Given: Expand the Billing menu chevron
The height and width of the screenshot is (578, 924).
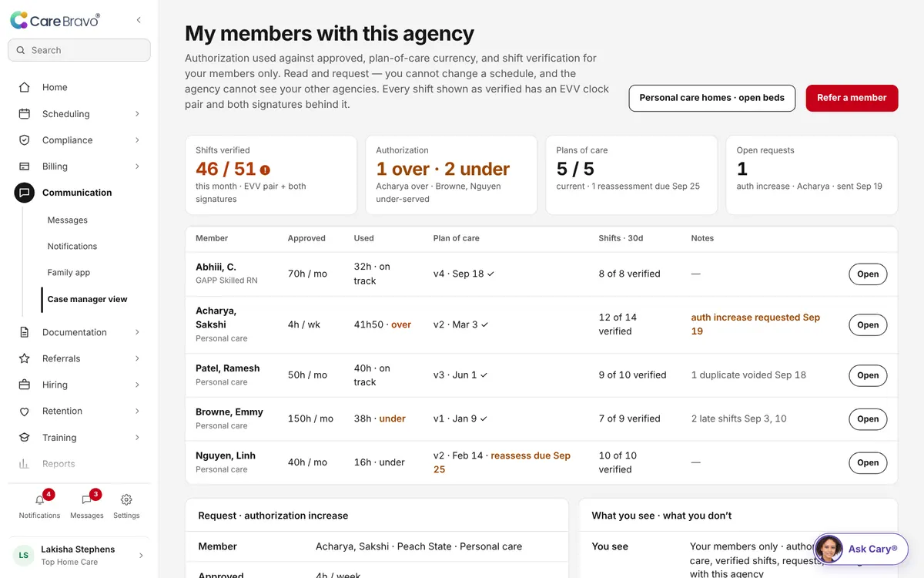Looking at the screenshot, I should (137, 166).
